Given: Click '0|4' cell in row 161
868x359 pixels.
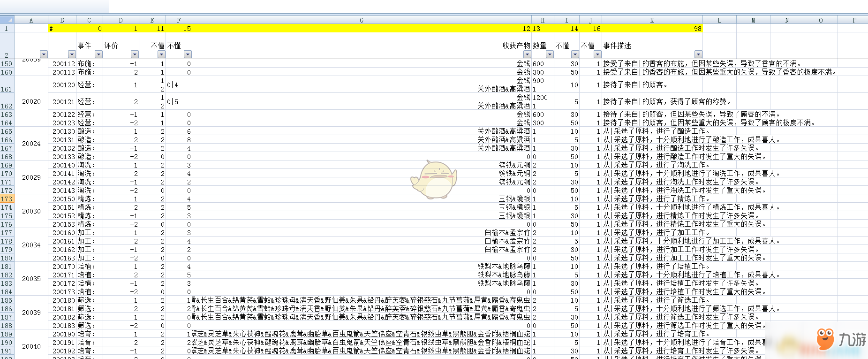Looking at the screenshot, I should (179, 85).
